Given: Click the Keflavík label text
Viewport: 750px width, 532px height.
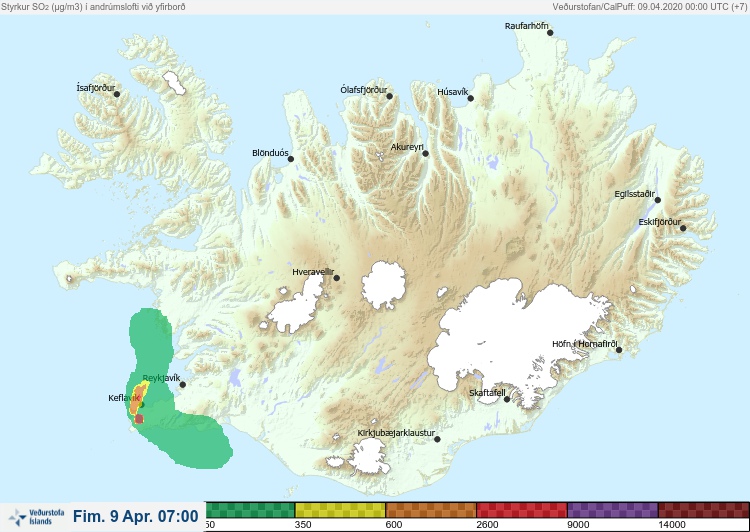Looking at the screenshot, I should pos(124,398).
